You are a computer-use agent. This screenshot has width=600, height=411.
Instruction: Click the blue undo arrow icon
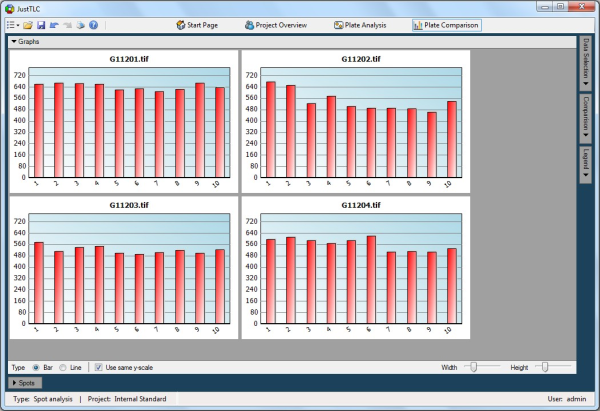click(54, 25)
